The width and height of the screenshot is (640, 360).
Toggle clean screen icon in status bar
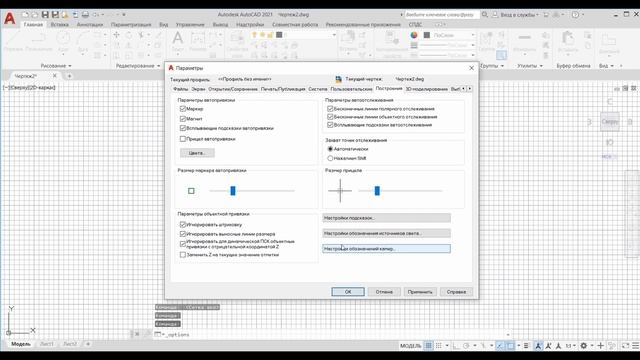point(625,346)
